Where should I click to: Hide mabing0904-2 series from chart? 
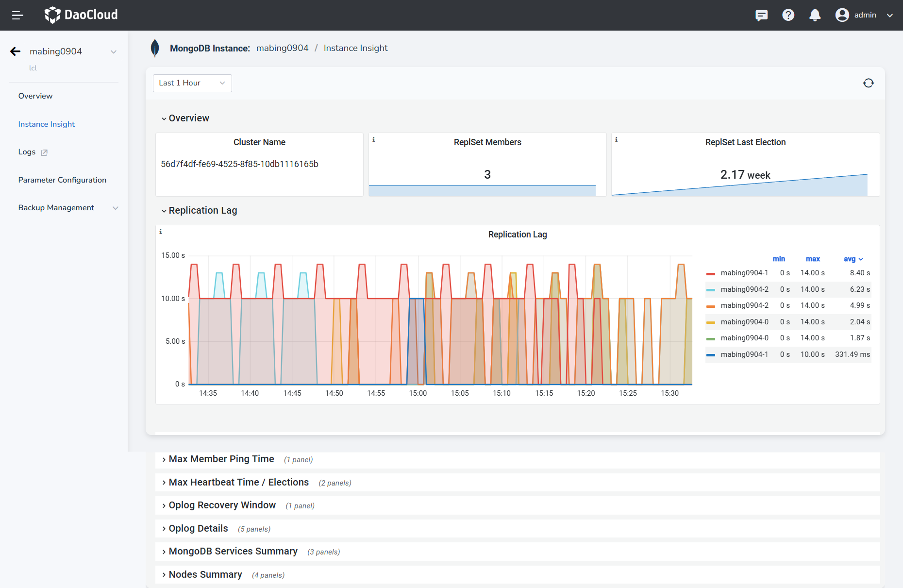(x=744, y=289)
